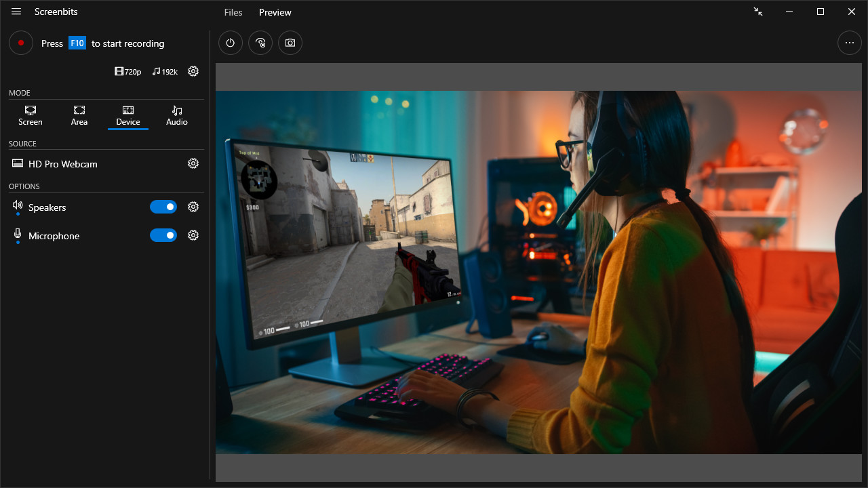Switch to Audio recording mode
Screen dimensions: 868x488
(177, 115)
